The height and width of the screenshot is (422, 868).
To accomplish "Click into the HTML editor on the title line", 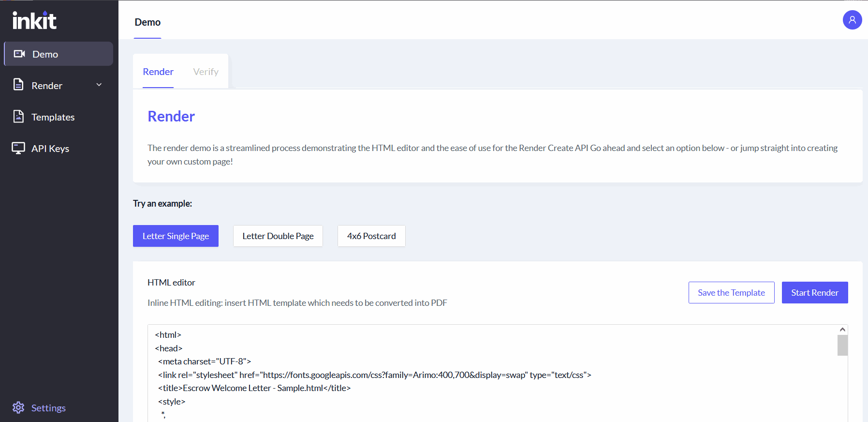I will (254, 388).
